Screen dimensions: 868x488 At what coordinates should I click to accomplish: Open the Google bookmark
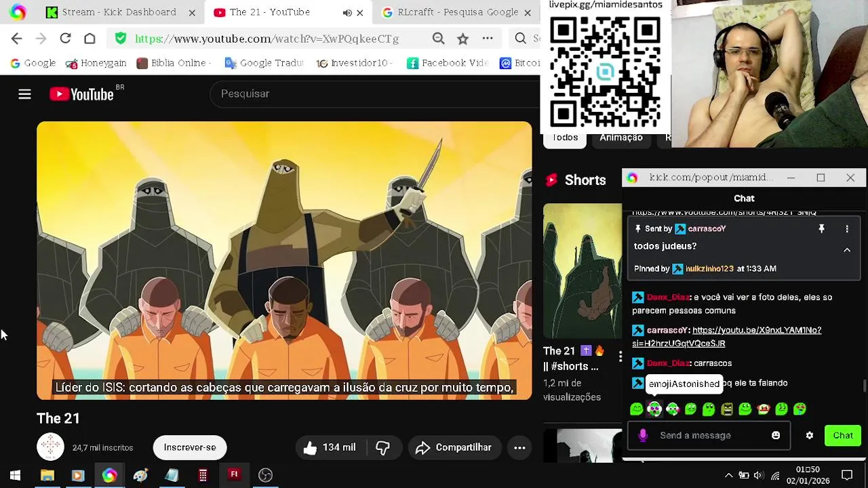tap(33, 63)
